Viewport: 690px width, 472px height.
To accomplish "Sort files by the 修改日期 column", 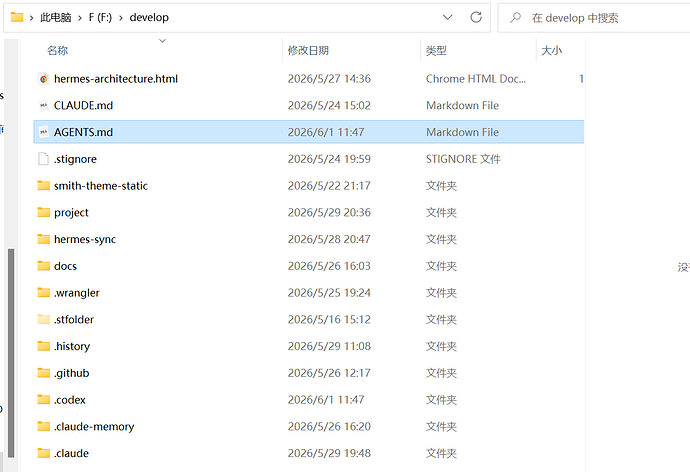I will pos(308,51).
